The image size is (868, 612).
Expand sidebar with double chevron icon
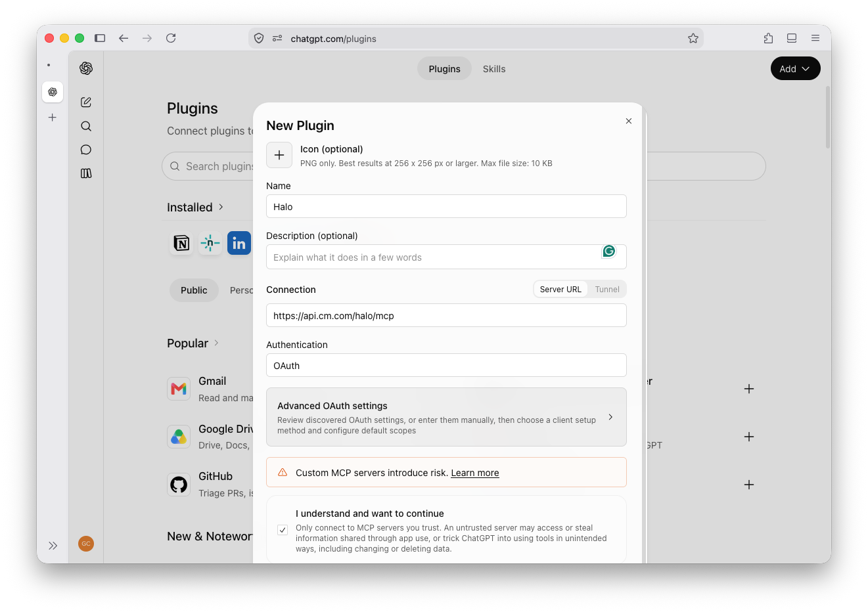point(53,546)
